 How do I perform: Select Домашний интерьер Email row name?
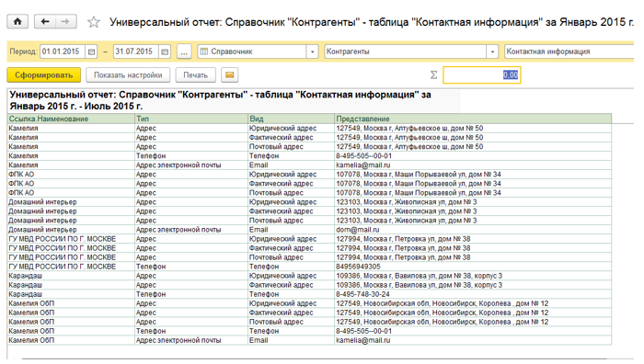tap(71, 230)
